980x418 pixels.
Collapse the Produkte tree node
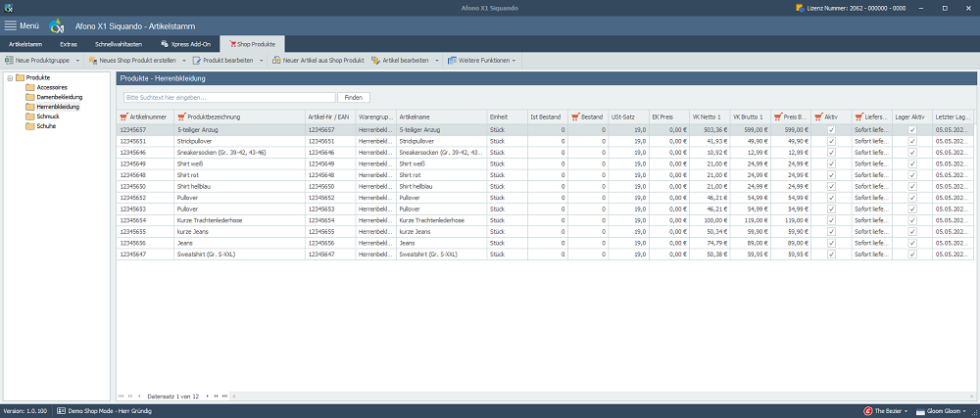pos(10,78)
